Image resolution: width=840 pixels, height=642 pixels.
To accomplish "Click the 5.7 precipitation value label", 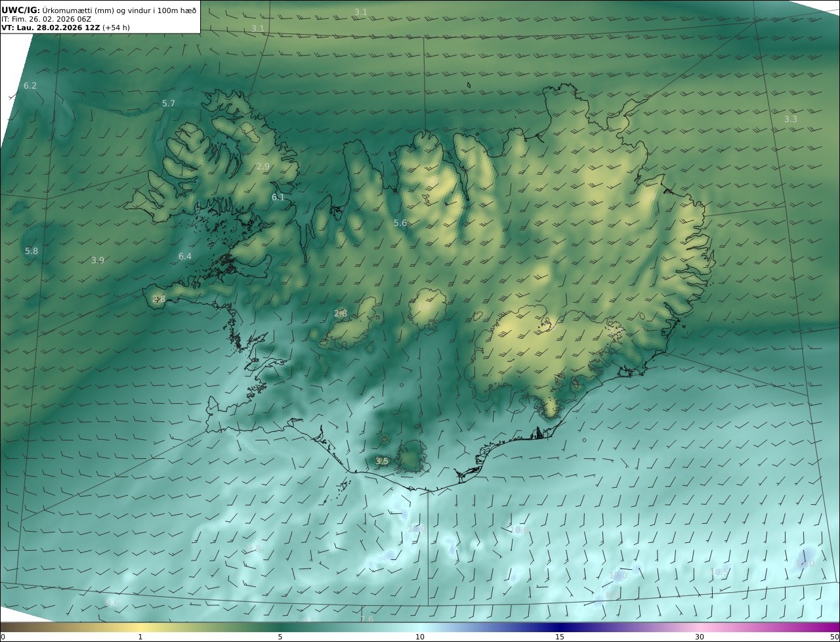I will (x=169, y=104).
